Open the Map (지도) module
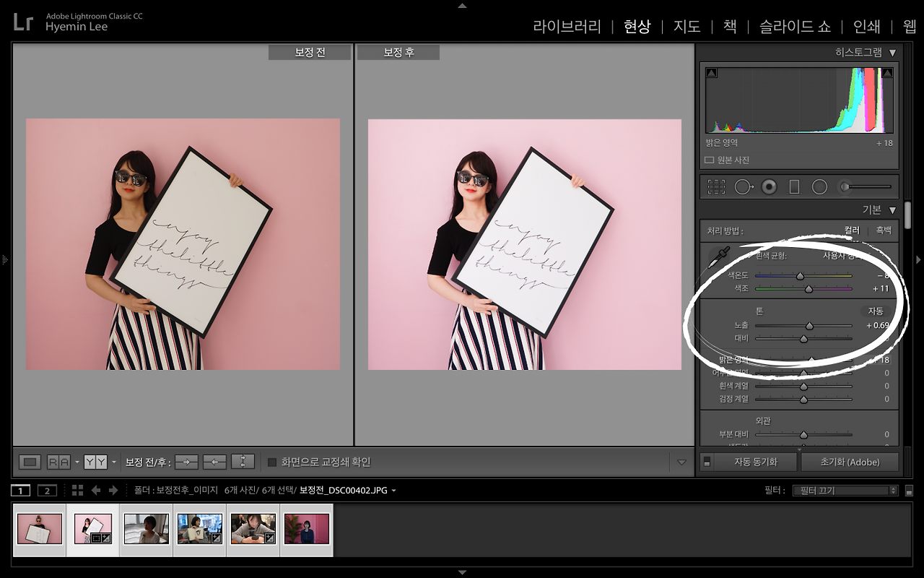 [687, 27]
